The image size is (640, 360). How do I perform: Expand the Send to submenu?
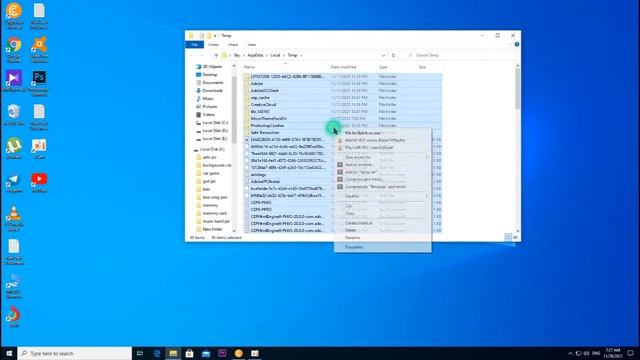pyautogui.click(x=382, y=196)
